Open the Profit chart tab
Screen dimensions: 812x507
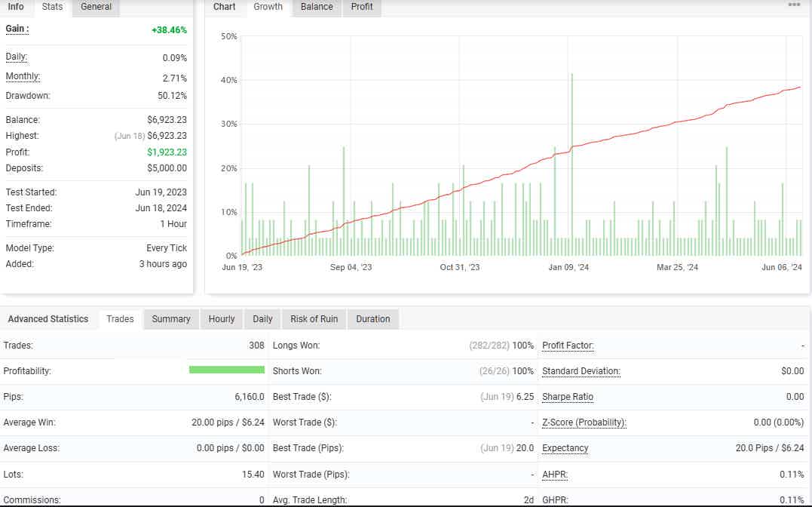coord(362,7)
